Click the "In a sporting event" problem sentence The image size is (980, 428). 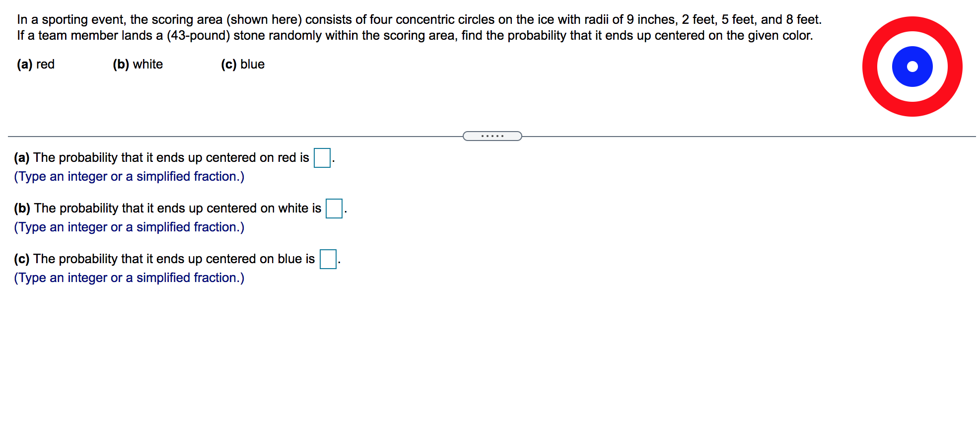pos(419,19)
